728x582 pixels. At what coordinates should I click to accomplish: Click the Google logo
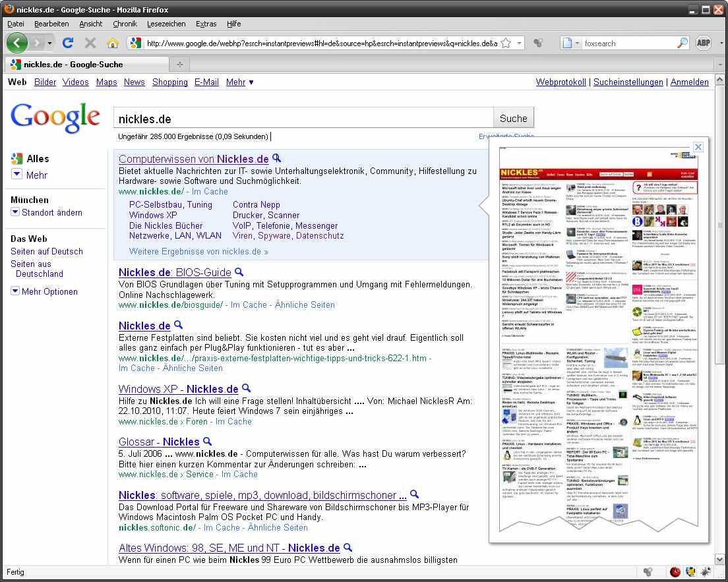tap(55, 117)
